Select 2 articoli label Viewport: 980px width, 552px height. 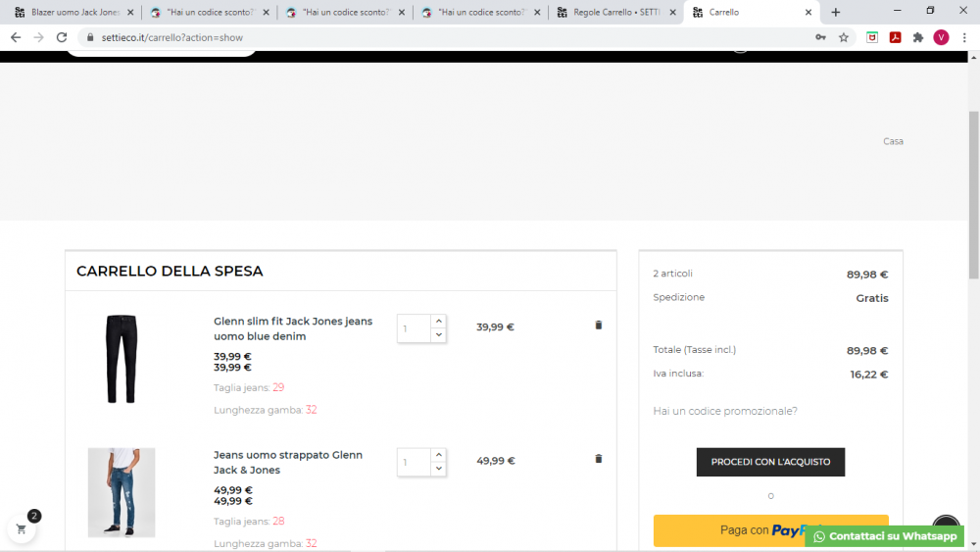coord(672,274)
